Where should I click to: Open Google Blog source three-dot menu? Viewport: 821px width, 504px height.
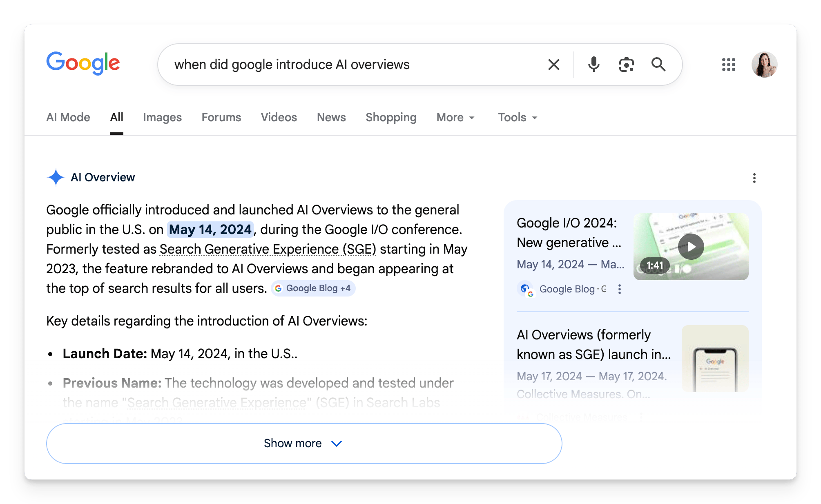click(620, 289)
